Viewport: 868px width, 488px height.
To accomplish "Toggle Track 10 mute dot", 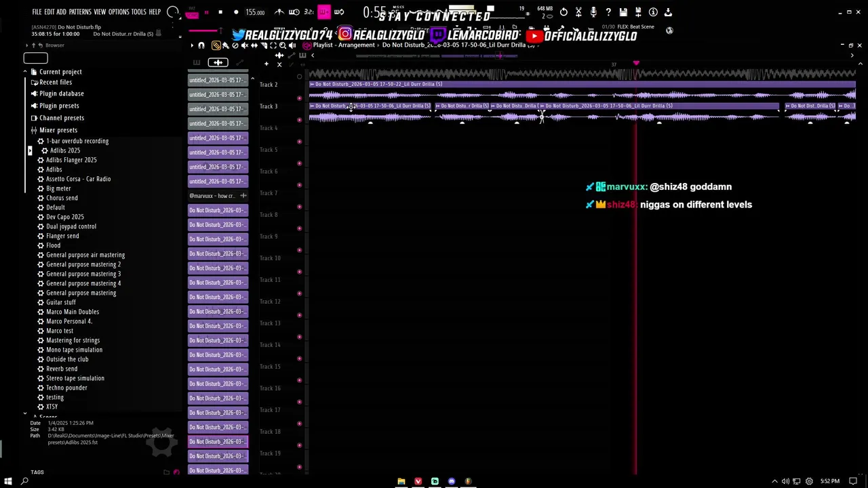I will tap(299, 272).
